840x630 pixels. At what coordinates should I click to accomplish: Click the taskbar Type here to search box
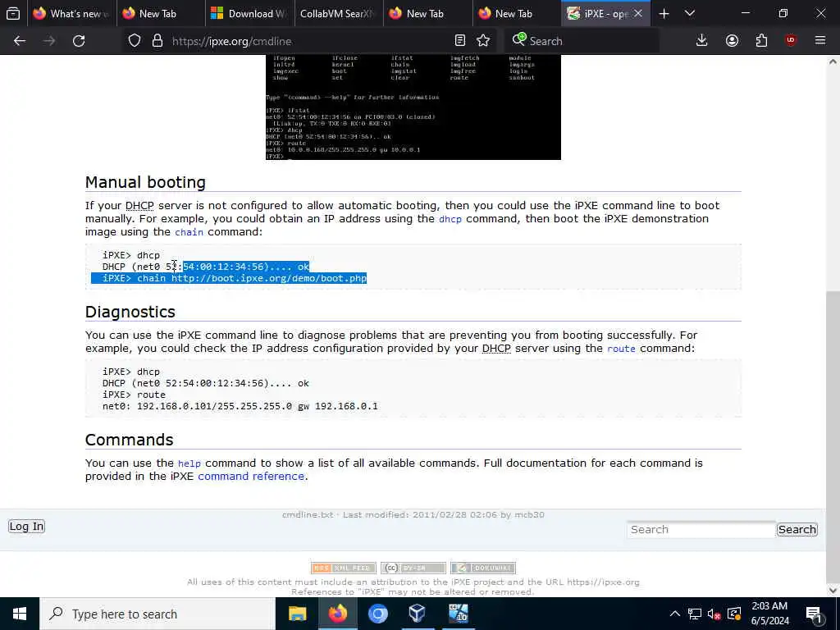pyautogui.click(x=157, y=614)
